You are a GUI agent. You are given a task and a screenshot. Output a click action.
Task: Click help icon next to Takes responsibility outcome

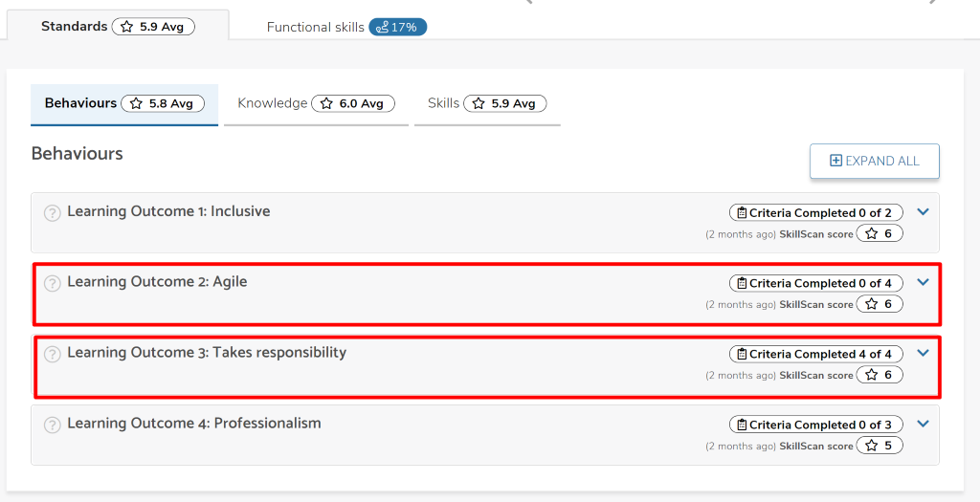(x=52, y=354)
